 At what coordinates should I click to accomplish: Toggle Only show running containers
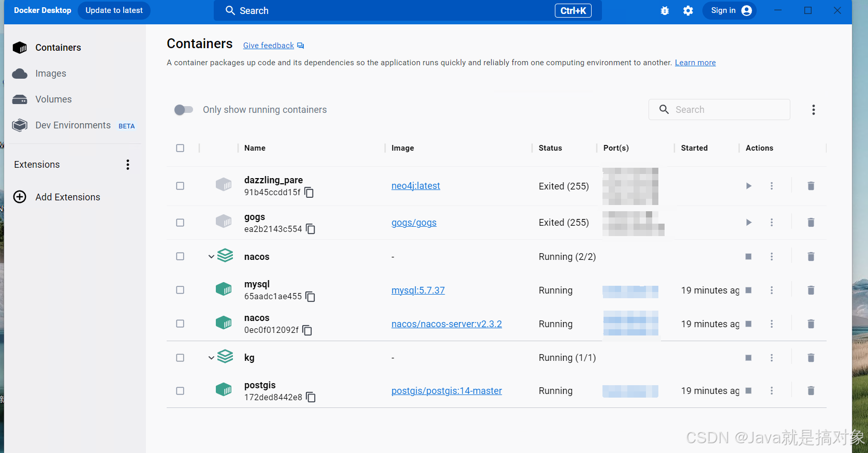click(x=184, y=110)
